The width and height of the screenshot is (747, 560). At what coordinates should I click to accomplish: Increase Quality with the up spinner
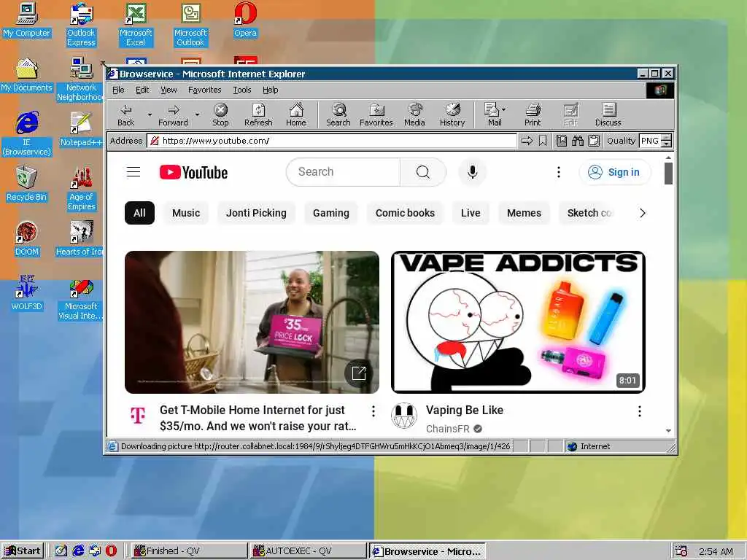coord(667,138)
